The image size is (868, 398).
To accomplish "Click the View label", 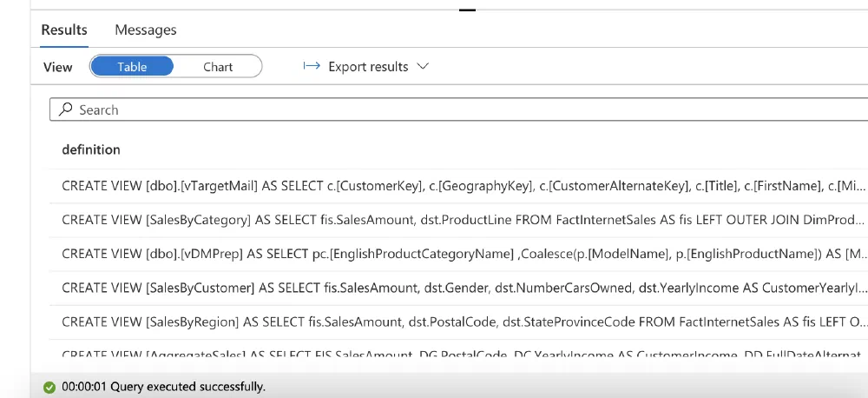I will tap(57, 67).
